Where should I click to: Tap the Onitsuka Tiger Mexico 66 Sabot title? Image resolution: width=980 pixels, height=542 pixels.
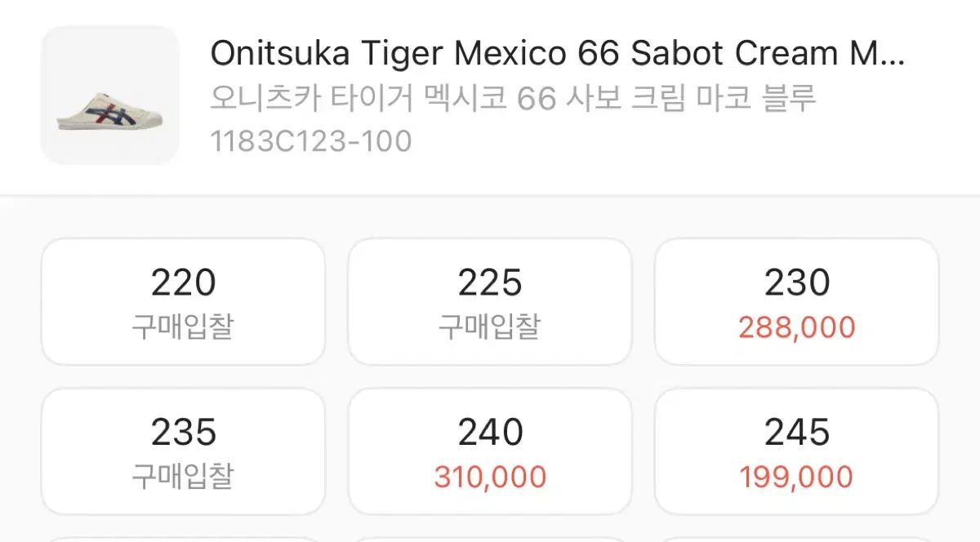pos(558,54)
